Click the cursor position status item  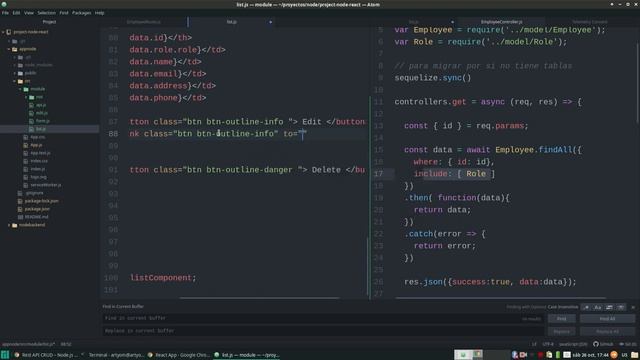[66, 344]
